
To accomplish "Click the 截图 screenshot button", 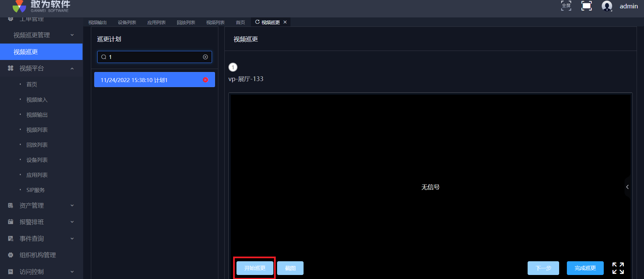I will point(290,268).
